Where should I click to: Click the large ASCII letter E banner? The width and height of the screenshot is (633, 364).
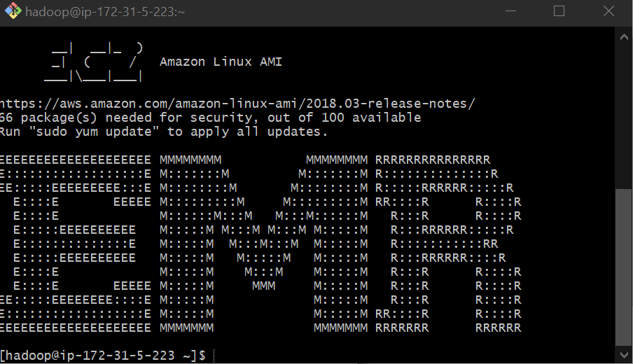76,244
